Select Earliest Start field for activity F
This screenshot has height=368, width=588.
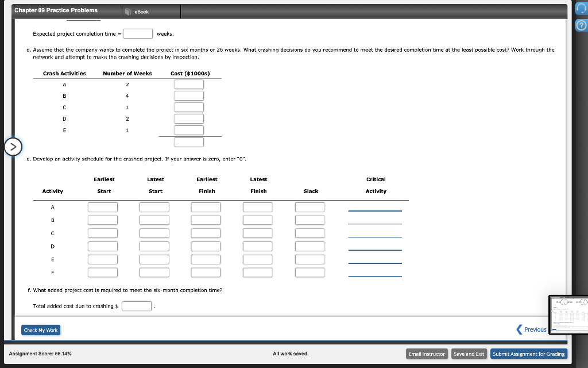[103, 272]
